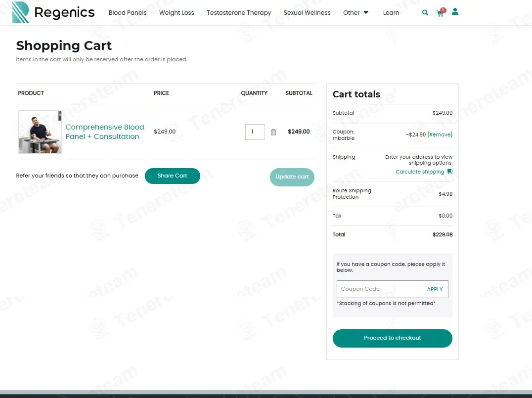
Task: Open the Weight Loss menu
Action: (x=177, y=12)
